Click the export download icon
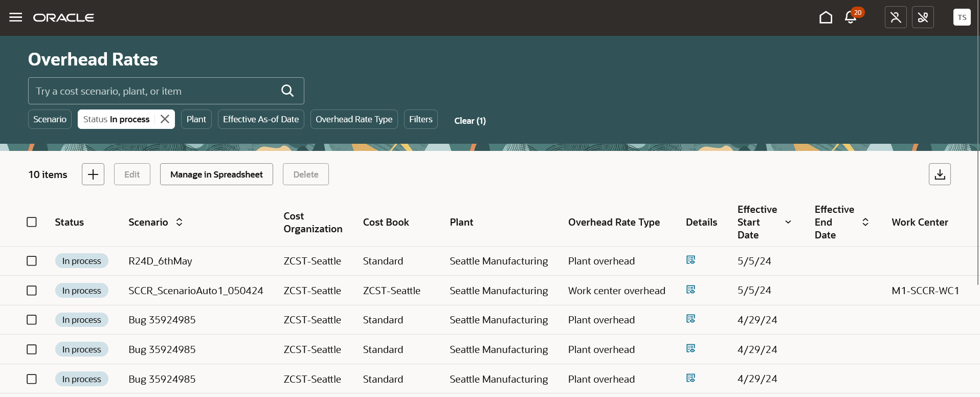Image resolution: width=980 pixels, height=397 pixels. tap(940, 174)
